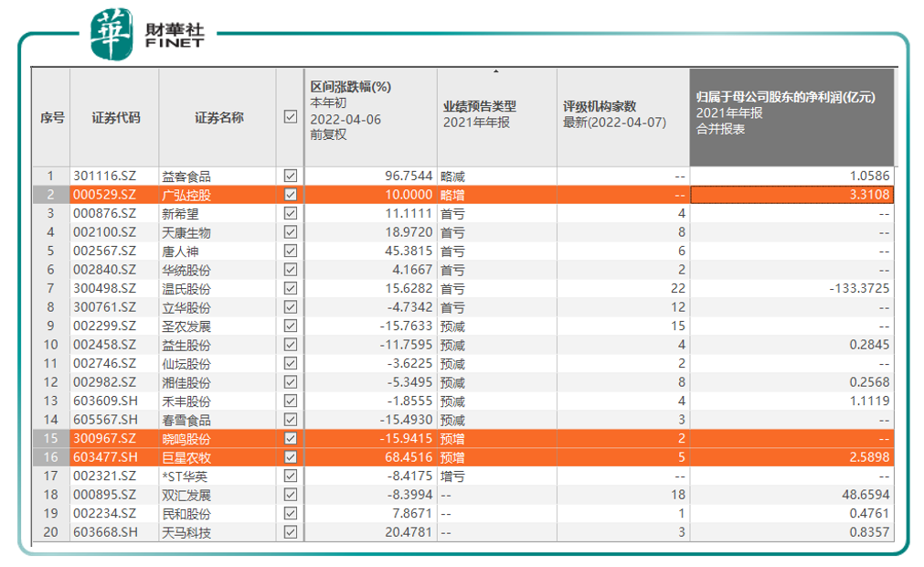The height and width of the screenshot is (567, 924).
Task: Click stock code 000876.SZ
Action: [104, 213]
